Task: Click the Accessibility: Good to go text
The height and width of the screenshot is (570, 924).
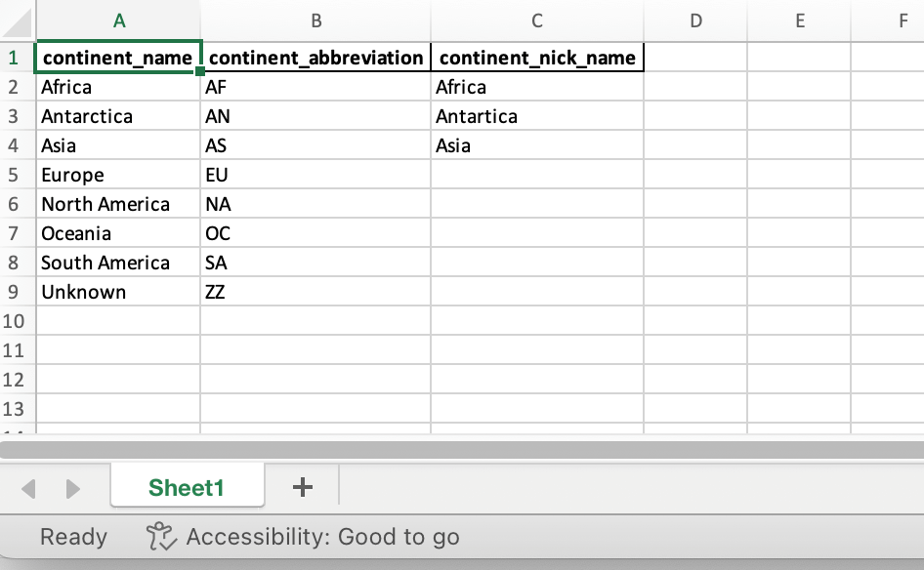Action: [323, 537]
